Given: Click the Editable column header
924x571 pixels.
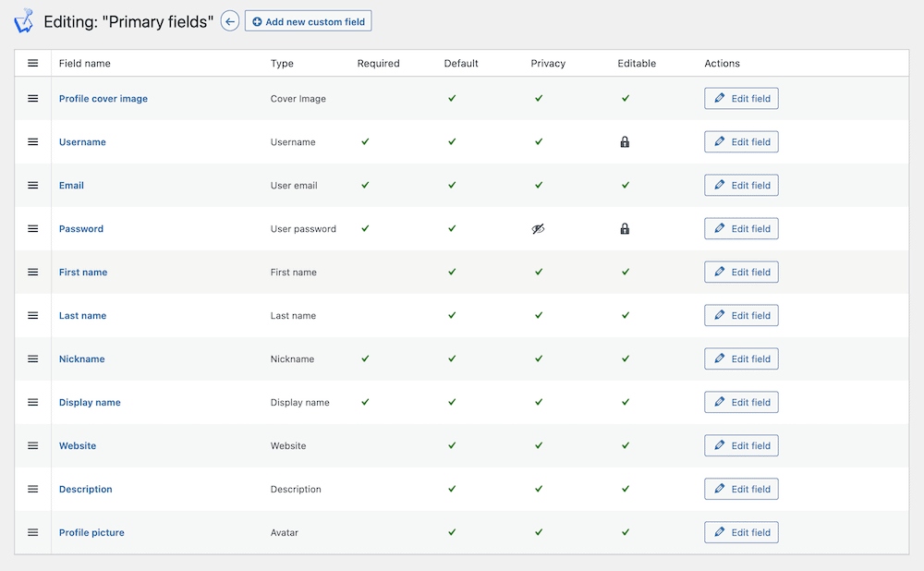Looking at the screenshot, I should (637, 63).
